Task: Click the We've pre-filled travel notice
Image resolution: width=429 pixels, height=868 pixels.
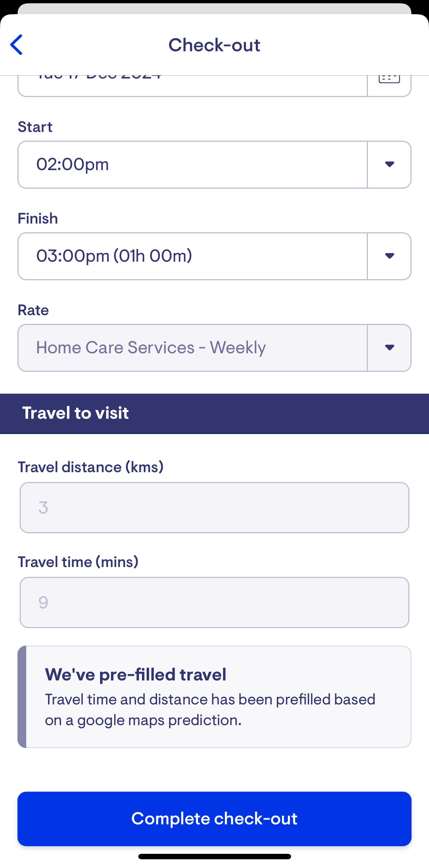Action: (214, 697)
